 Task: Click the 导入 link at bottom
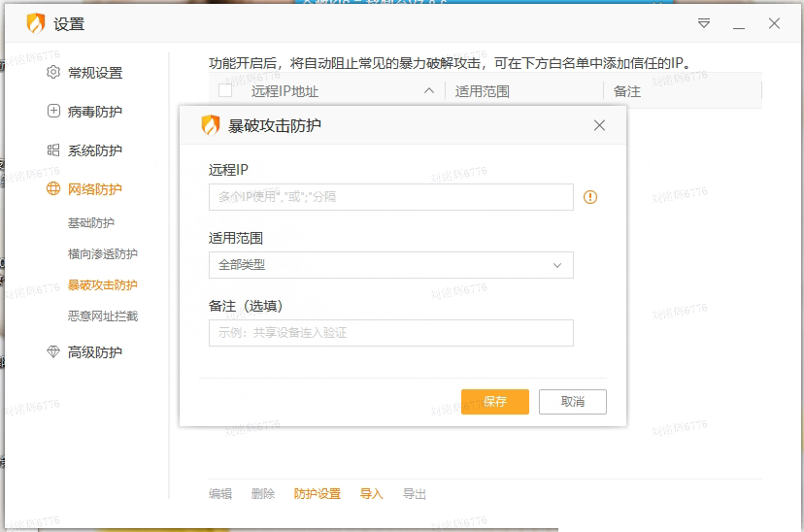pyautogui.click(x=372, y=494)
